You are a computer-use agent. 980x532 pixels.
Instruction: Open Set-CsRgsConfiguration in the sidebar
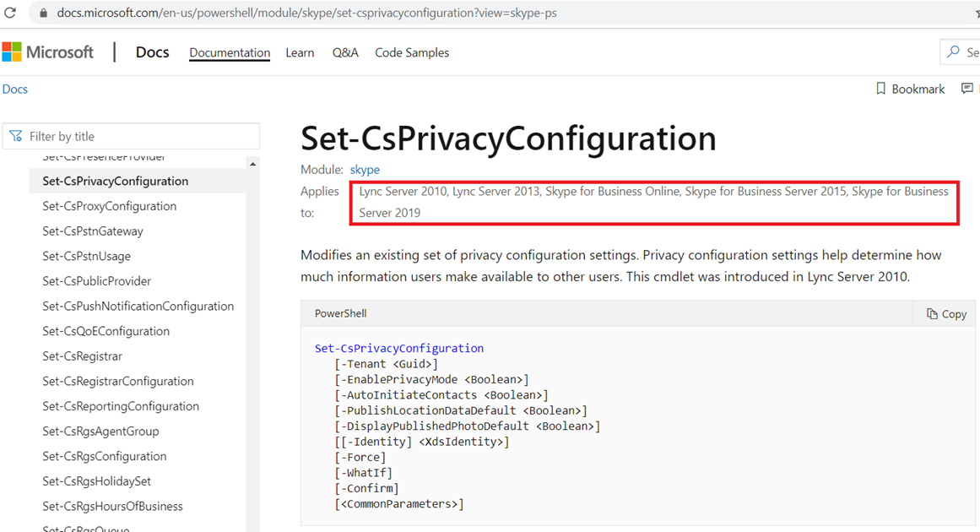(x=105, y=456)
